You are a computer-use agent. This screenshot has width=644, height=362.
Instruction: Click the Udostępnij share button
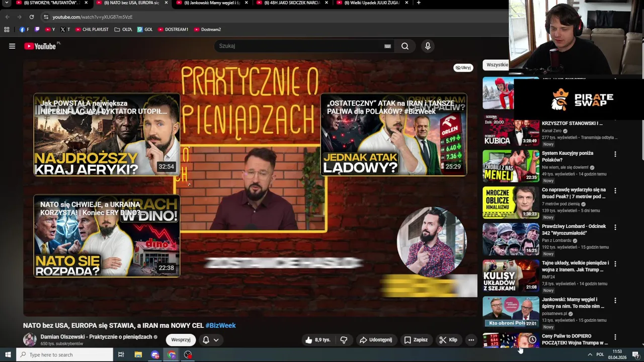375,340
